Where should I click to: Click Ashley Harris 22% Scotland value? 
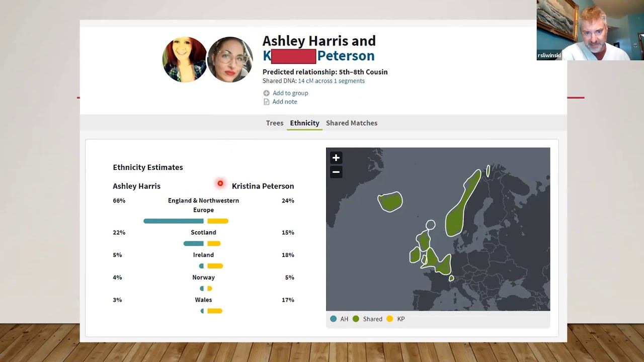[x=119, y=232]
